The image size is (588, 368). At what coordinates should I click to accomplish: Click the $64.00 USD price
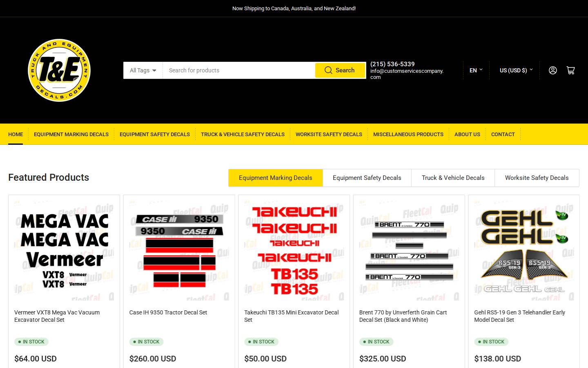tap(36, 359)
